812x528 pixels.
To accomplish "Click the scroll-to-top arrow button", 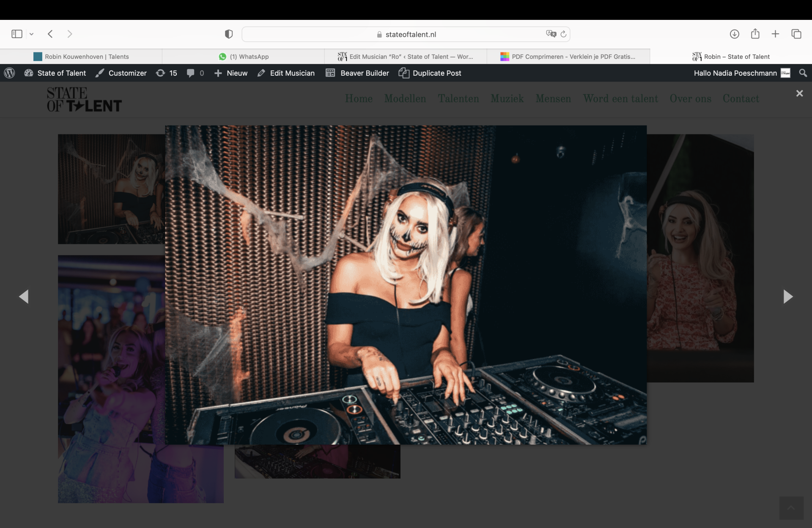I will (791, 508).
